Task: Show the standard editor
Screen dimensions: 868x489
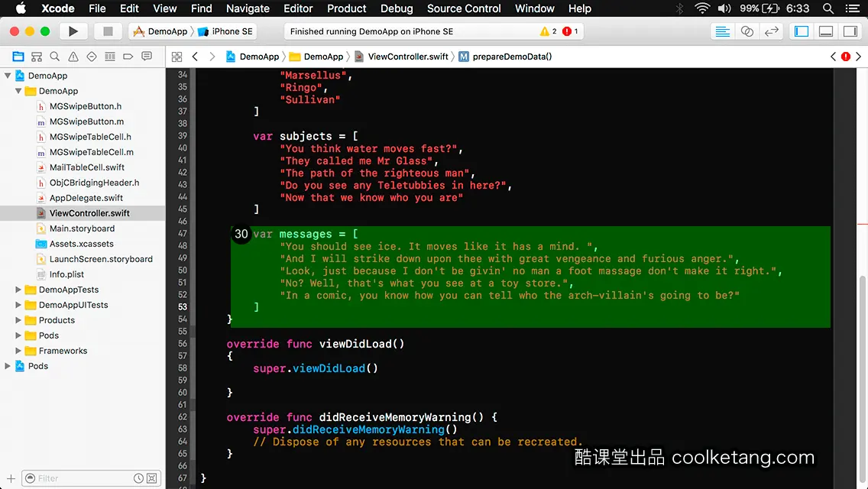Action: (x=722, y=31)
